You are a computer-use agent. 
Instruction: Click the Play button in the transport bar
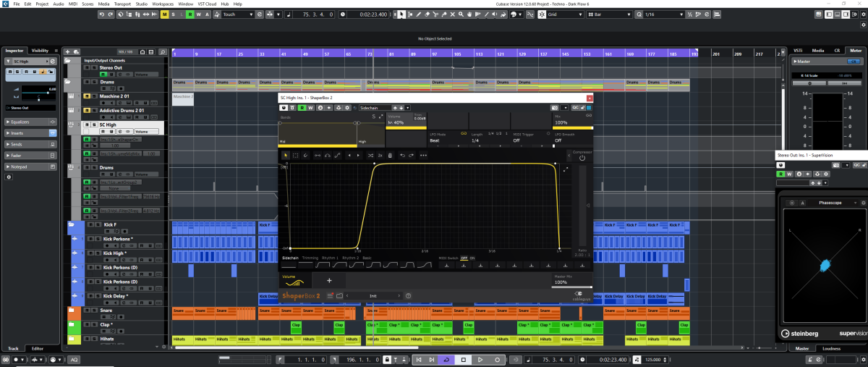point(480,360)
